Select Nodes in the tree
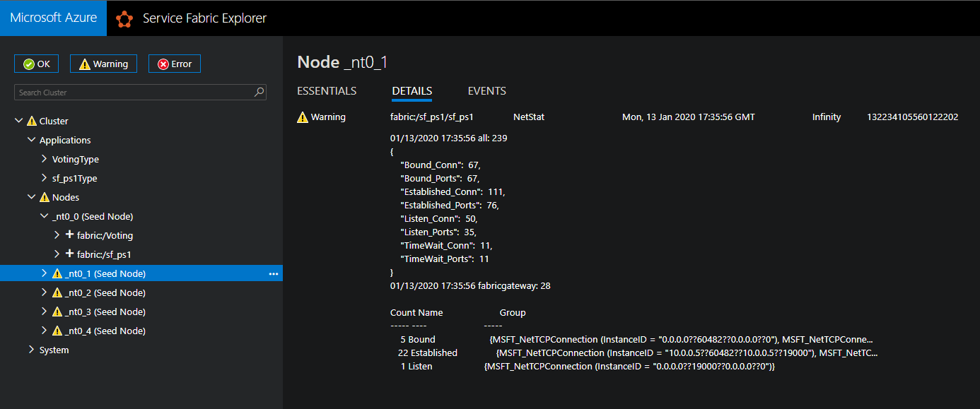 click(66, 198)
